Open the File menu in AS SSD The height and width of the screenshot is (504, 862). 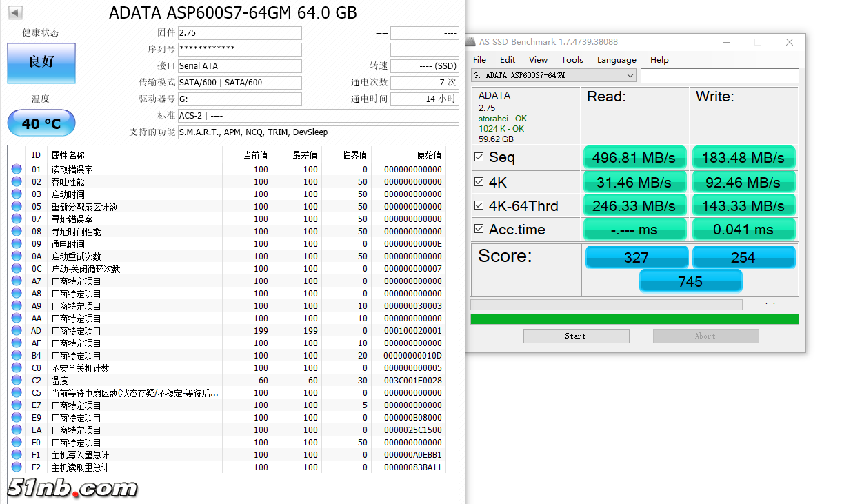tap(479, 60)
